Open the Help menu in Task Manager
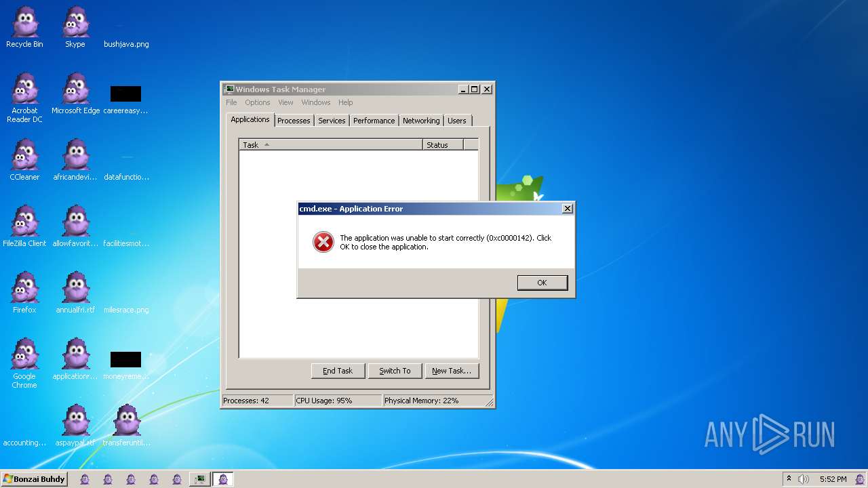Screen dimensions: 868x488 point(346,102)
